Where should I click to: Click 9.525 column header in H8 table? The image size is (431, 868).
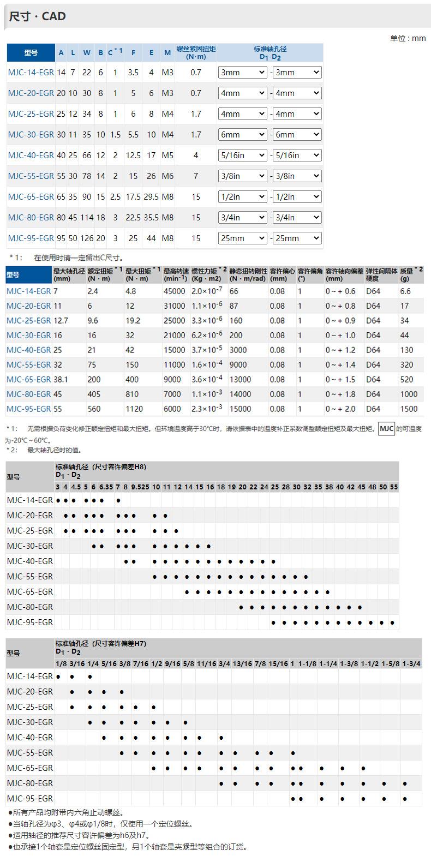pos(140,487)
